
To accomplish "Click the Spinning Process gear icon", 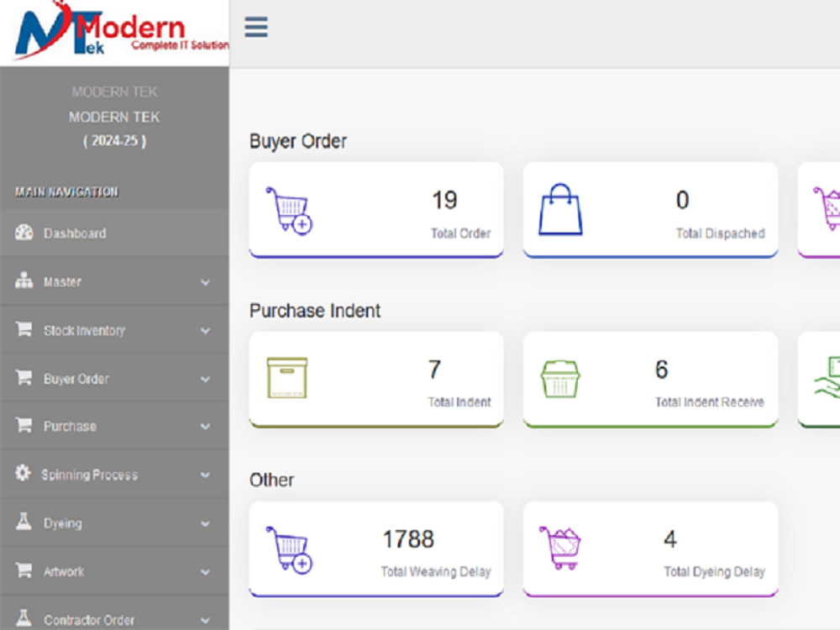I will coord(23,472).
